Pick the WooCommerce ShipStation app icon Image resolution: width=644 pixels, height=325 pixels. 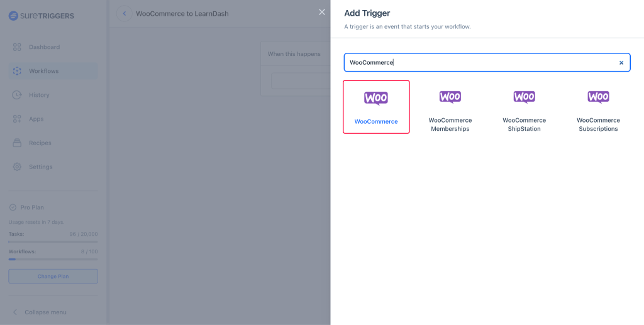coord(524,97)
